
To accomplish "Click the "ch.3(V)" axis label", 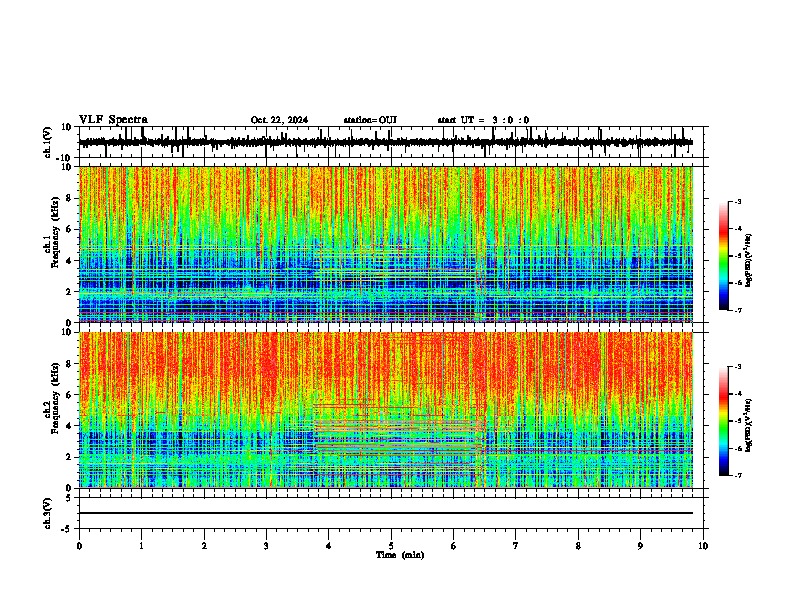I will coord(48,514).
